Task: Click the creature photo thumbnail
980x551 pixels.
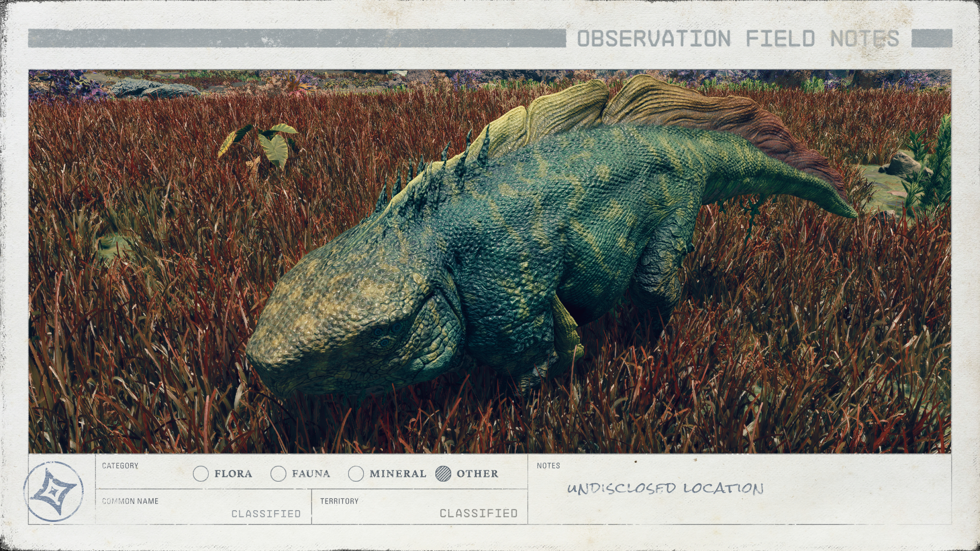Action: [489, 261]
